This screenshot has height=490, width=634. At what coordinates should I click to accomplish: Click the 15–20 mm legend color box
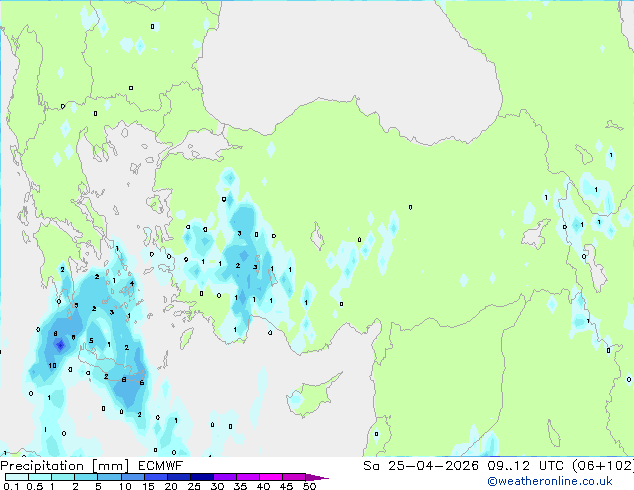point(155,477)
